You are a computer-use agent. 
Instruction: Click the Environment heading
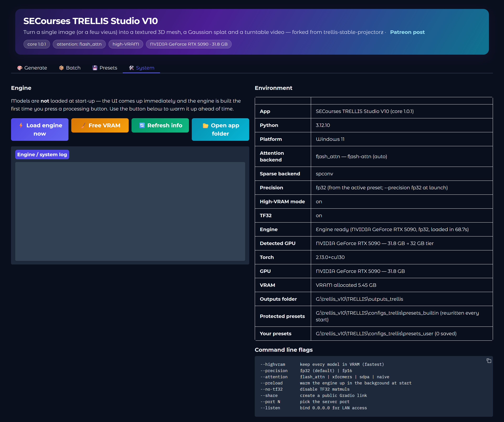pos(273,88)
